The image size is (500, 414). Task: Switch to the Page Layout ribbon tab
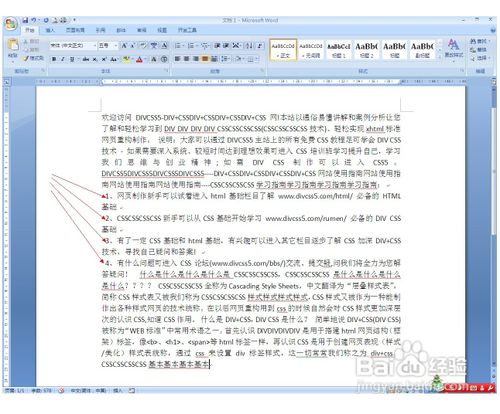[75, 30]
